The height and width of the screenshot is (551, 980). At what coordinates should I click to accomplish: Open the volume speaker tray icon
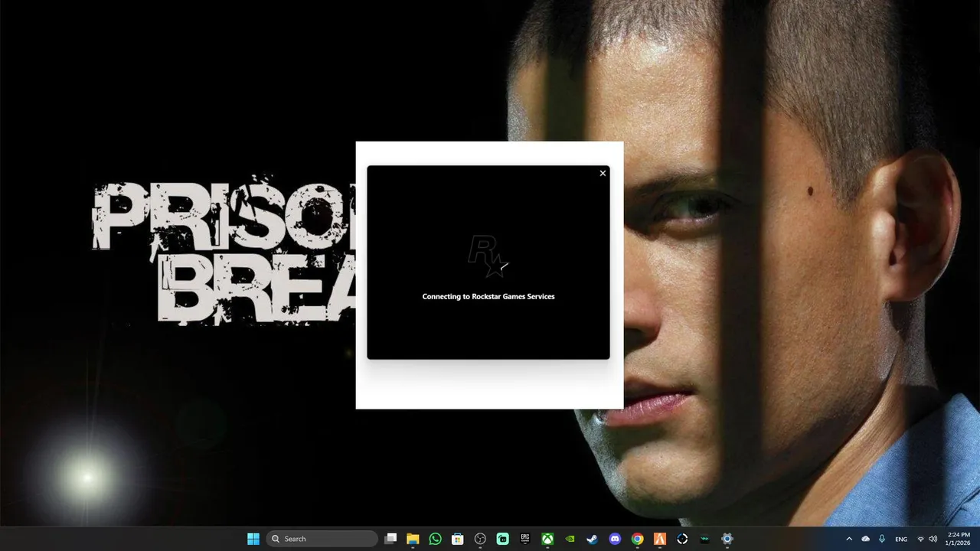coord(933,539)
